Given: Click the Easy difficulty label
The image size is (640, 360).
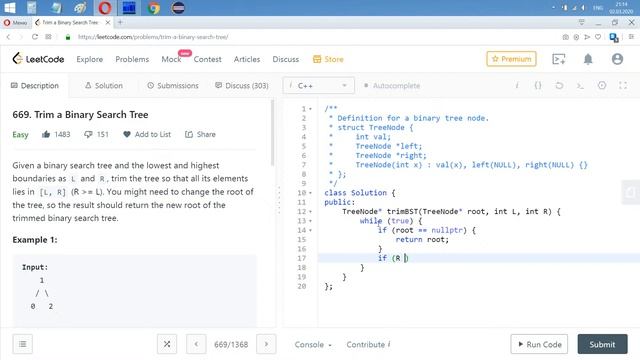Looking at the screenshot, I should (20, 135).
